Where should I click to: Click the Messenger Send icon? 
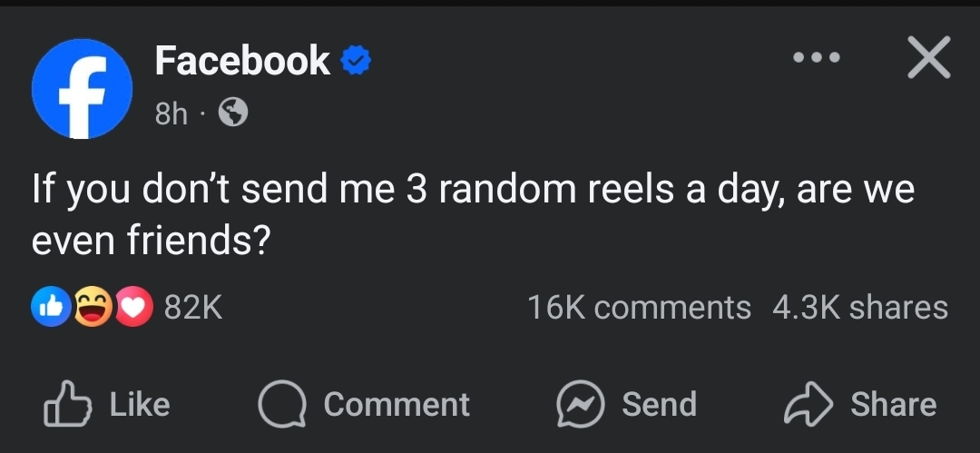pos(581,404)
